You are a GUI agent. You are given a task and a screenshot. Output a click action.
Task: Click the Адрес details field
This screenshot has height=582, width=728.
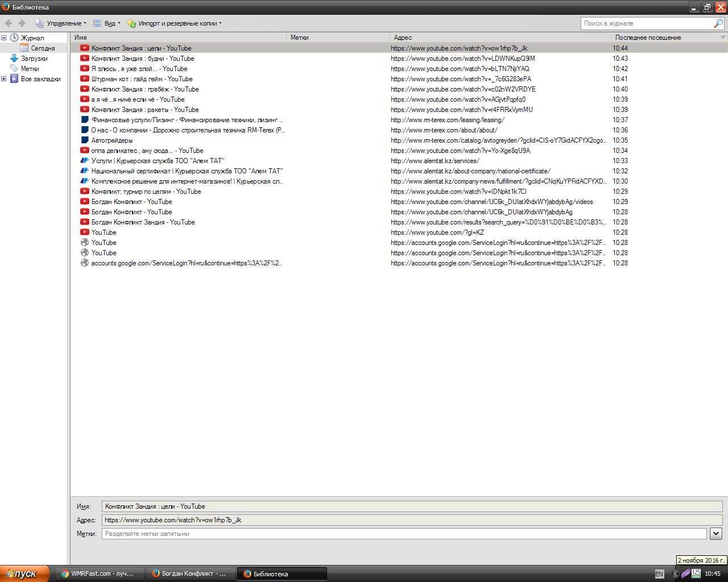(x=412, y=520)
